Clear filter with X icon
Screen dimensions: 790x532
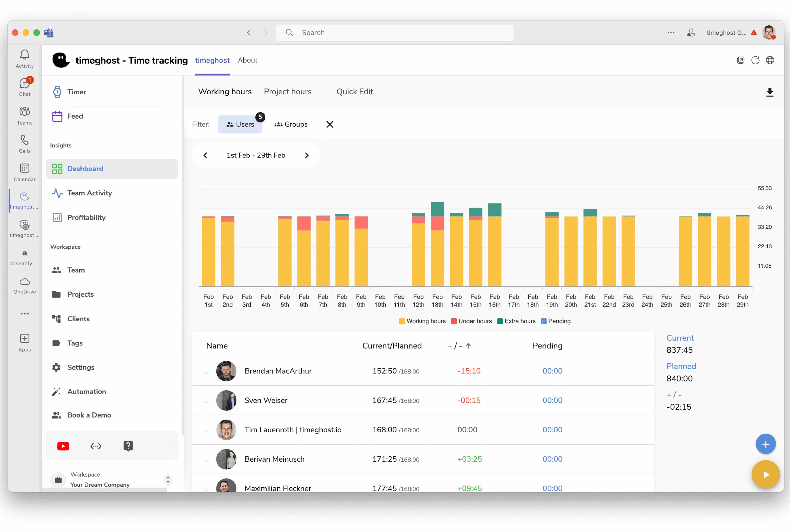tap(330, 124)
